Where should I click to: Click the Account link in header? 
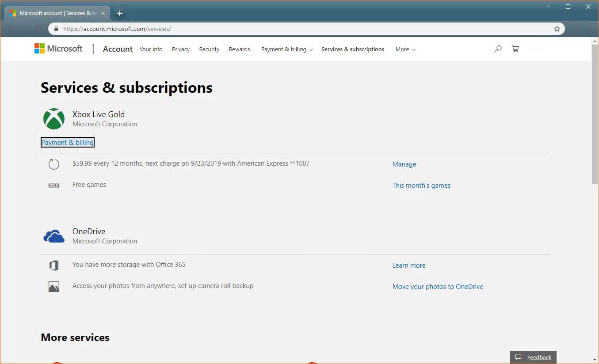[118, 49]
